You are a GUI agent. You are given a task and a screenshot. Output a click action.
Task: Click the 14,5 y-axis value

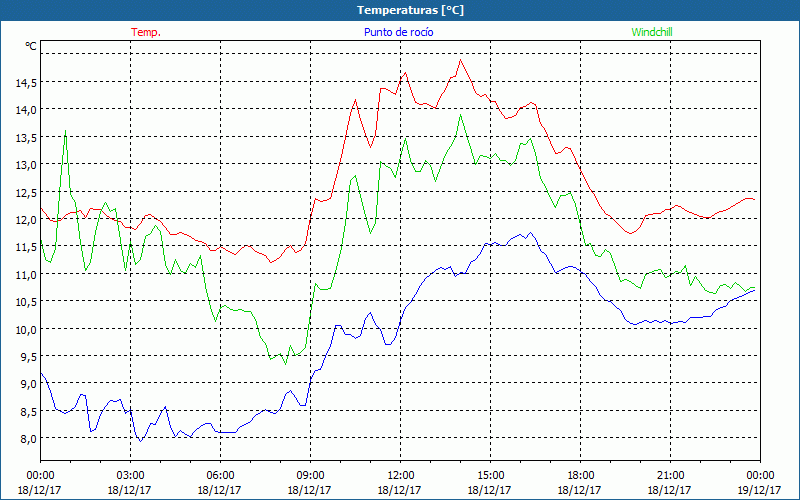point(26,82)
